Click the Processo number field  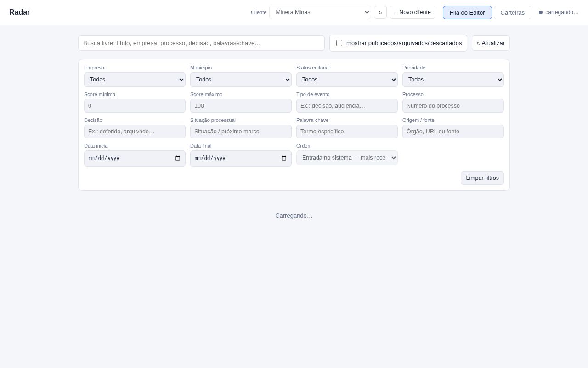click(x=453, y=106)
